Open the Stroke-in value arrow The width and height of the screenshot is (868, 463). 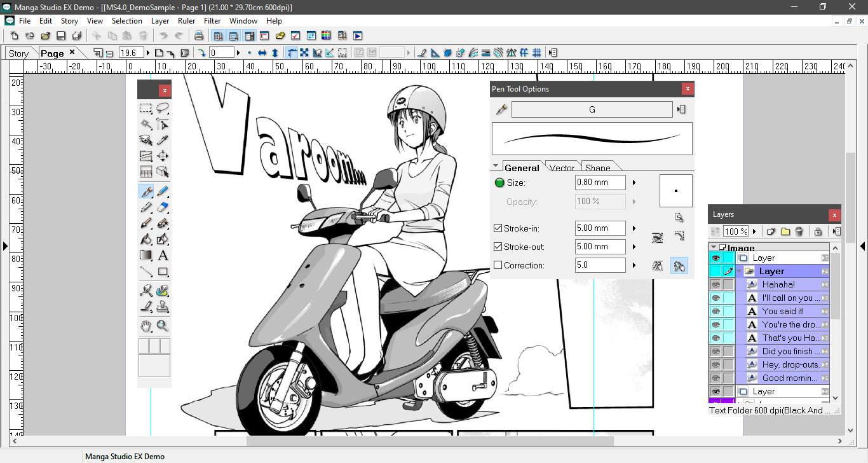point(634,228)
